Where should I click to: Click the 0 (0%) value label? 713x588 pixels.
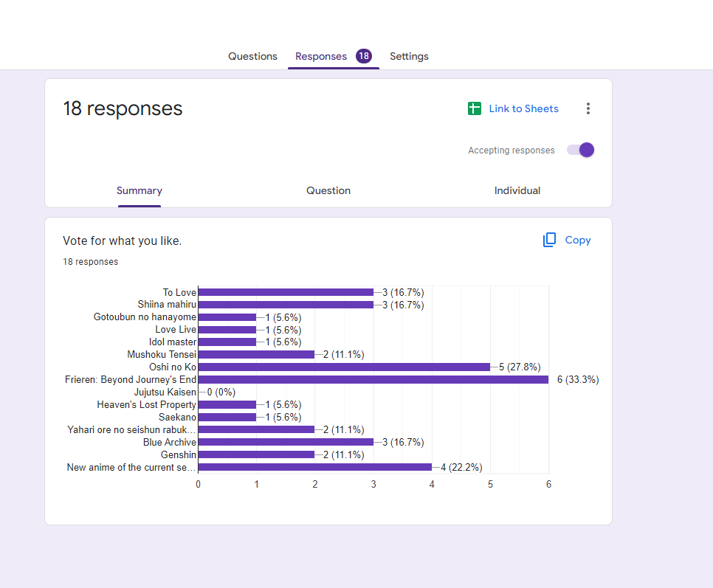[x=221, y=392]
